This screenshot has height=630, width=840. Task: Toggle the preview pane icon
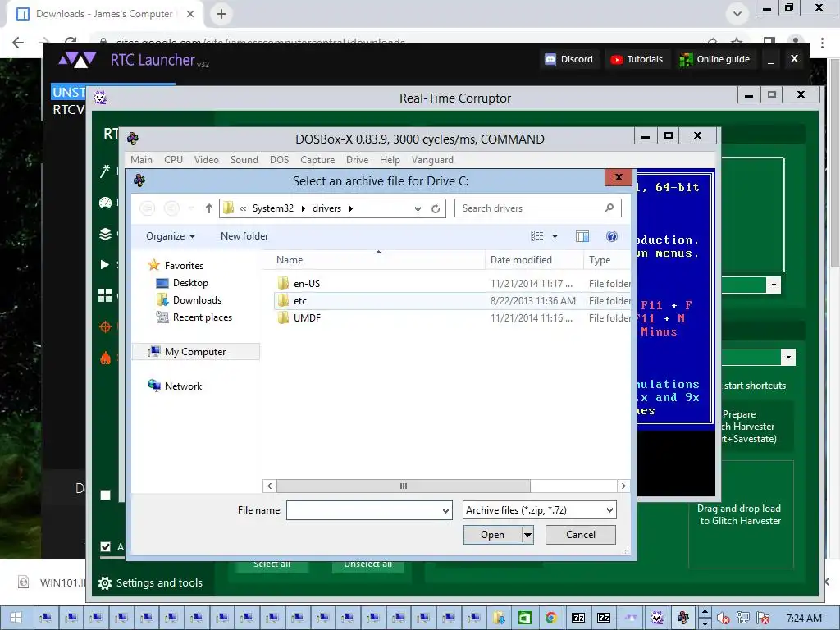click(x=582, y=236)
